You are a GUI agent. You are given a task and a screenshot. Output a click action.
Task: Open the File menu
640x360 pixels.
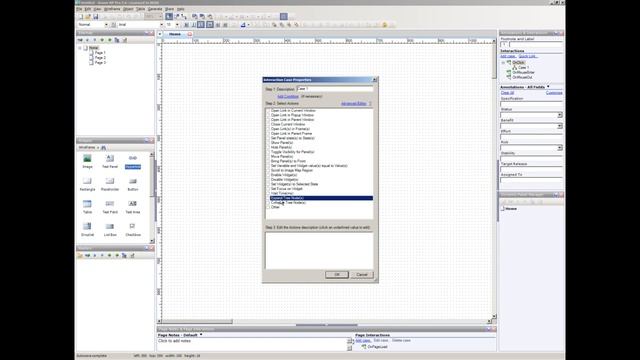[x=79, y=9]
